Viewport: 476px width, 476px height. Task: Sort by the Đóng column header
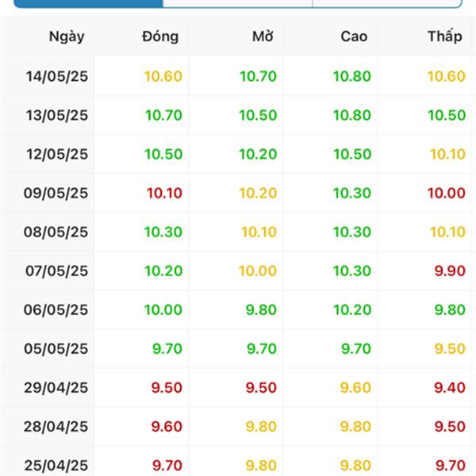pos(160,36)
